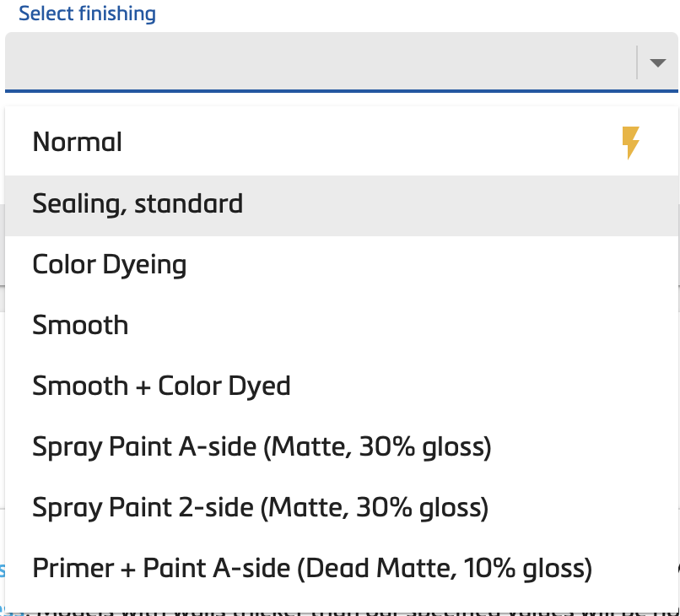Choose Spray Paint A-side (Matte, 30% gloss)
The image size is (680, 616).
tap(262, 447)
